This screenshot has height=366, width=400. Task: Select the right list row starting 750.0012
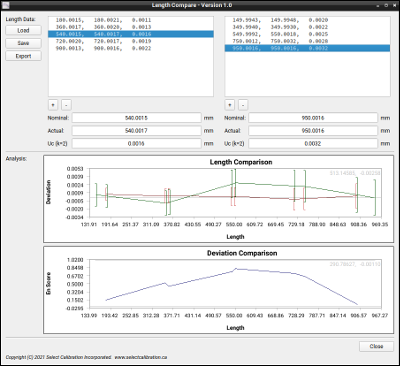307,41
